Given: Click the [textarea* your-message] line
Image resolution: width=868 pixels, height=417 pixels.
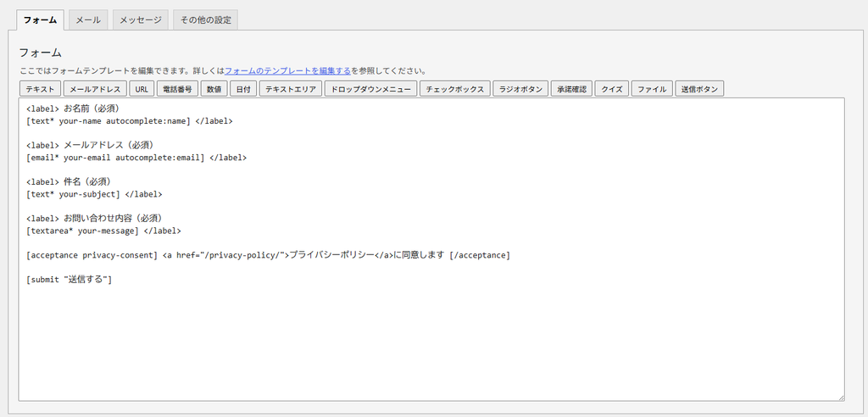Looking at the screenshot, I should [103, 231].
